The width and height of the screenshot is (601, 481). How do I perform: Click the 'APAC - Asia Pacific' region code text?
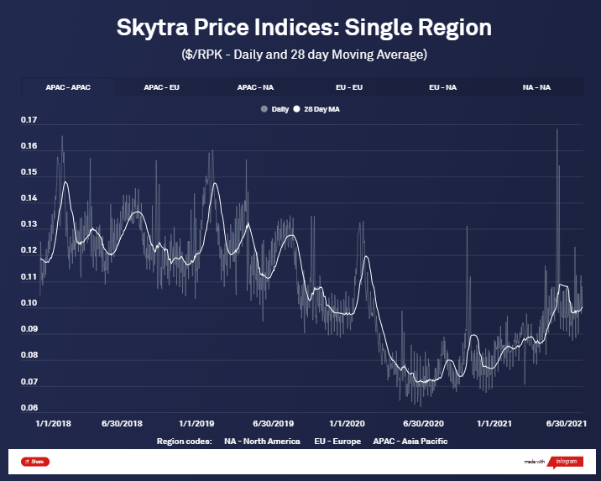click(410, 440)
